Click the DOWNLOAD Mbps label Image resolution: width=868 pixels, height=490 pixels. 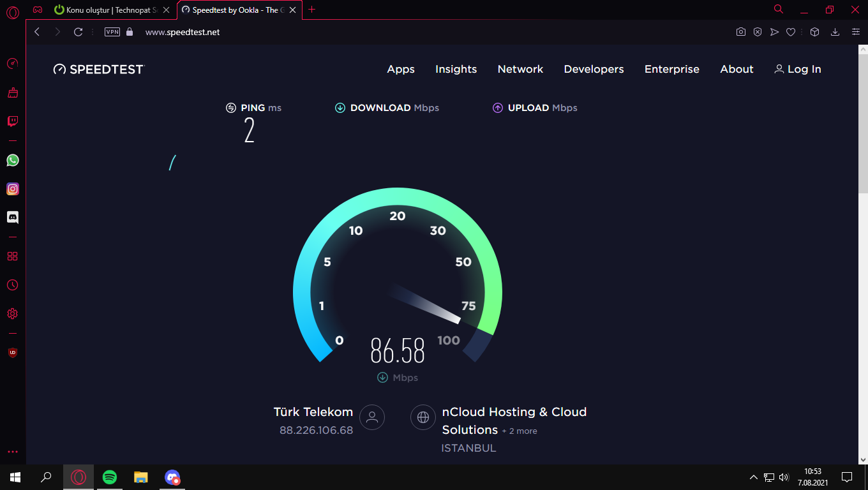[x=387, y=108]
